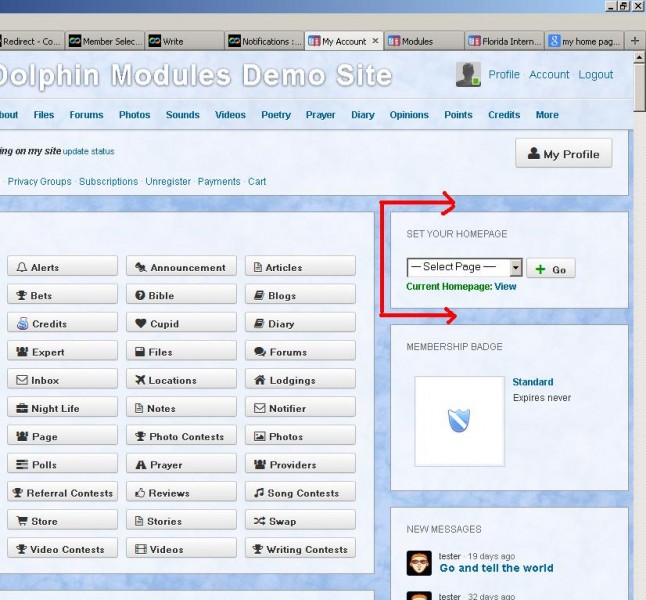Open the Blogs module
This screenshot has height=600, width=646.
300,295
